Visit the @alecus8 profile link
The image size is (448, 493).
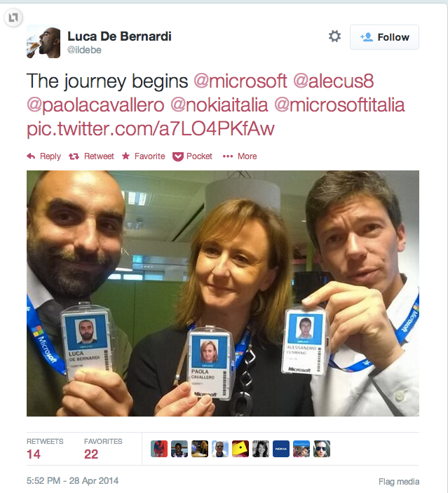point(333,81)
